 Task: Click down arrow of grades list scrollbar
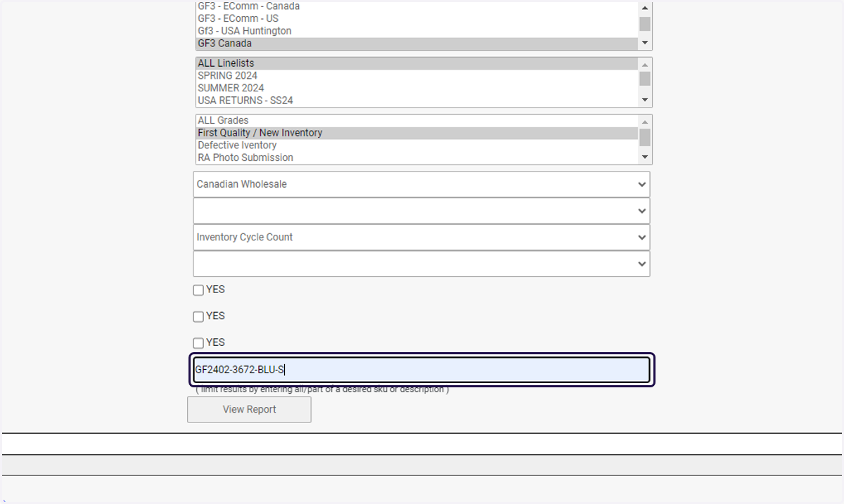(645, 158)
